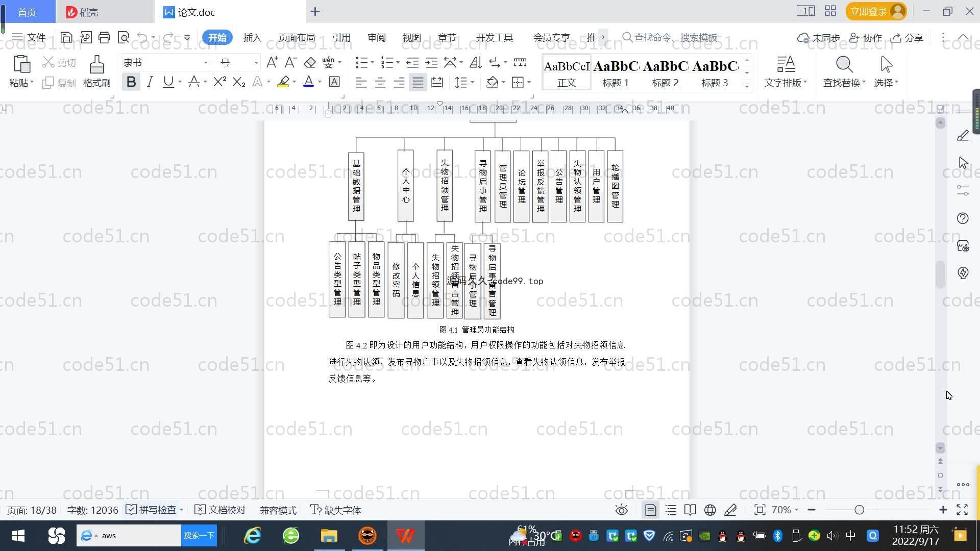Center align the paragraph
The image size is (980, 551).
380,83
